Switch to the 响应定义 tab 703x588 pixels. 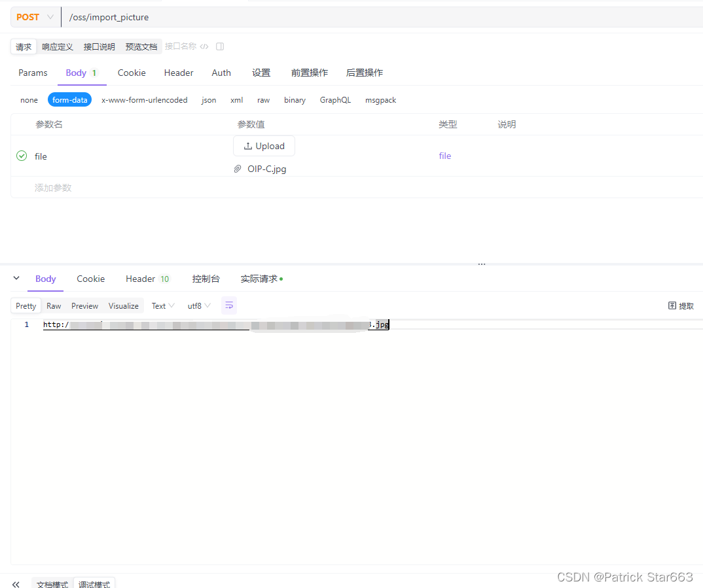coord(58,46)
